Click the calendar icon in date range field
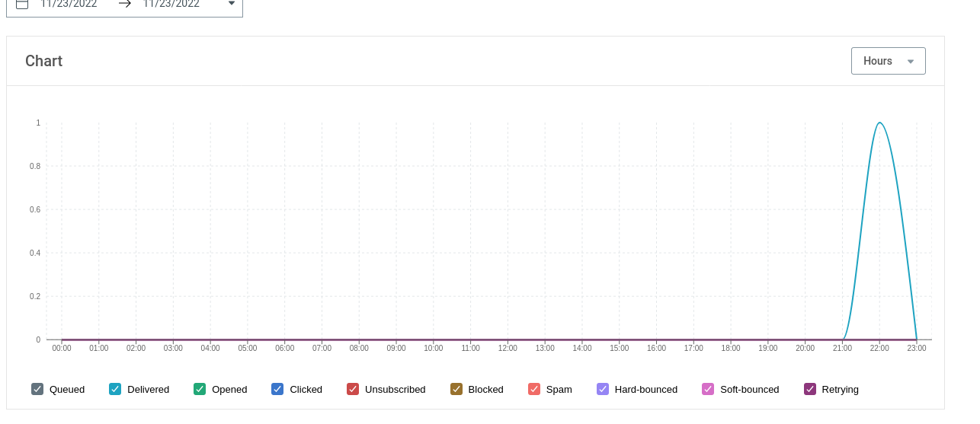The image size is (980, 424). click(22, 3)
